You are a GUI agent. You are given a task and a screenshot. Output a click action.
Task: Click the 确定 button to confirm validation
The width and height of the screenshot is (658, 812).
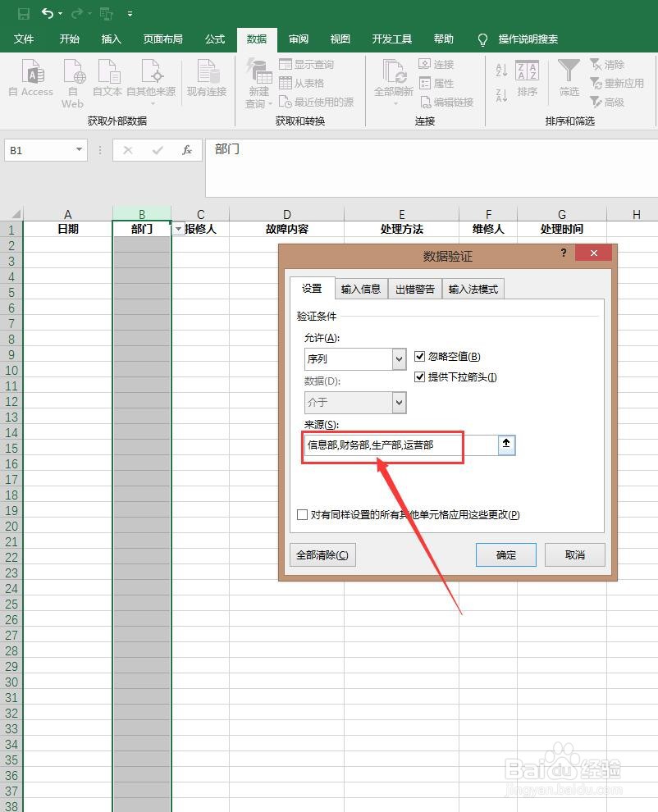coord(505,554)
